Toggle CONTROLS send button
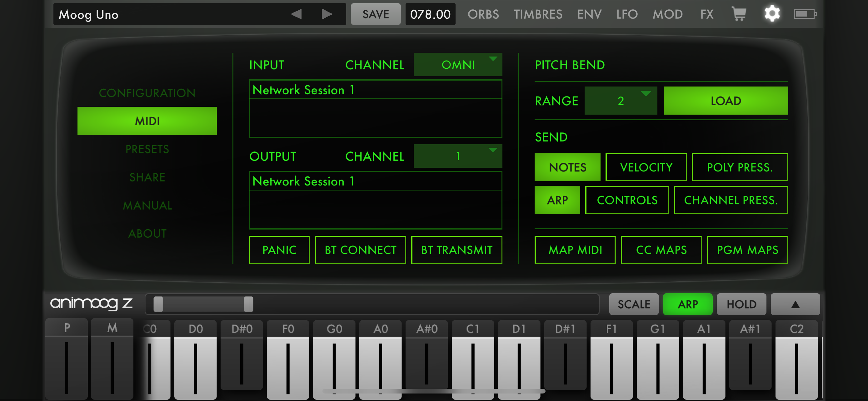Viewport: 868px width, 401px height. (x=627, y=200)
